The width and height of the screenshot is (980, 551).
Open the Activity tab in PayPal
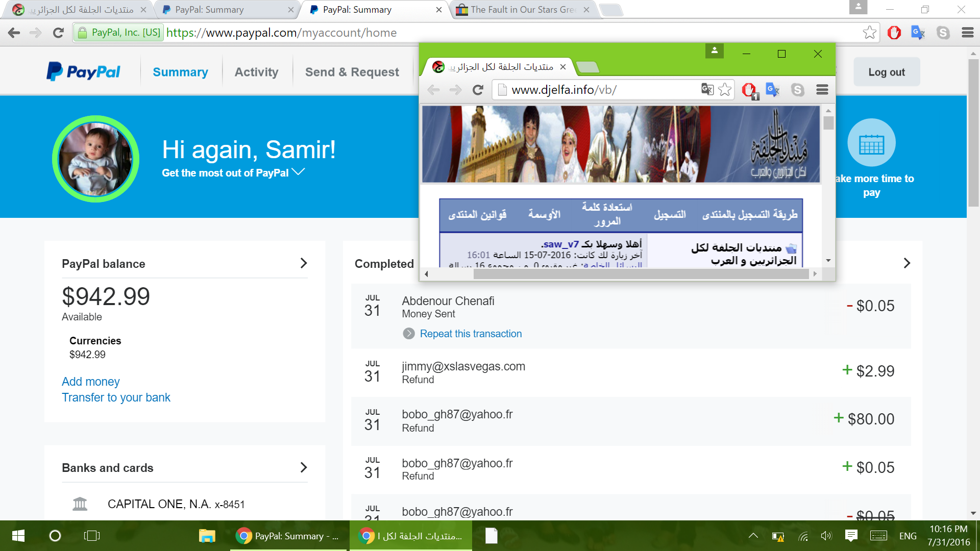256,72
